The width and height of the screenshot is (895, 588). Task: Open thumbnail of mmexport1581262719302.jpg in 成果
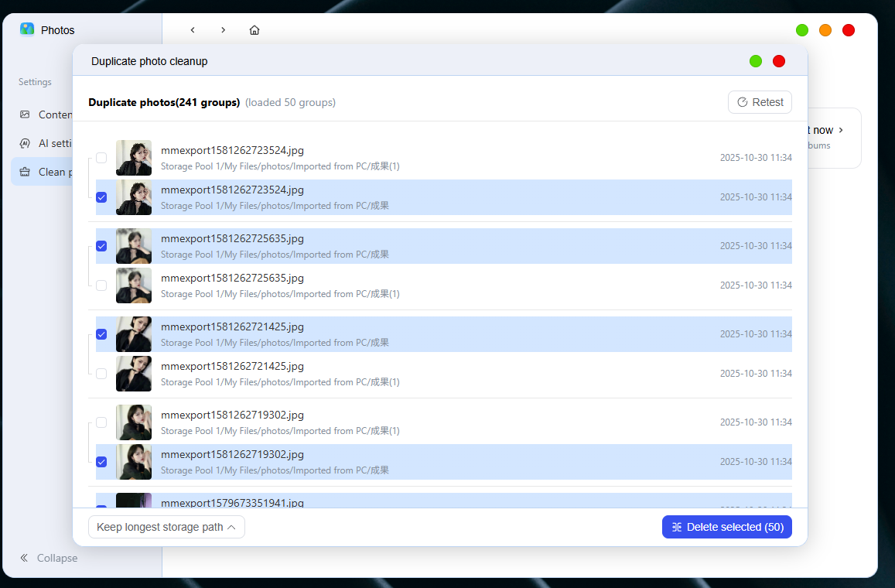click(x=134, y=462)
